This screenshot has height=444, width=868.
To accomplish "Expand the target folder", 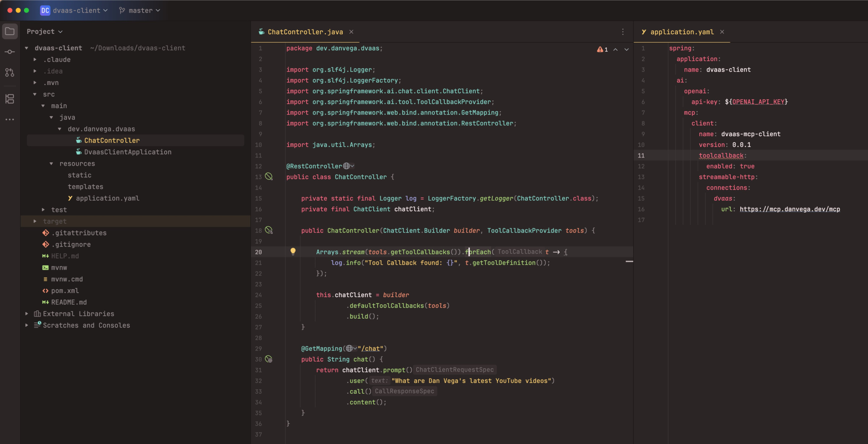I will 35,221.
